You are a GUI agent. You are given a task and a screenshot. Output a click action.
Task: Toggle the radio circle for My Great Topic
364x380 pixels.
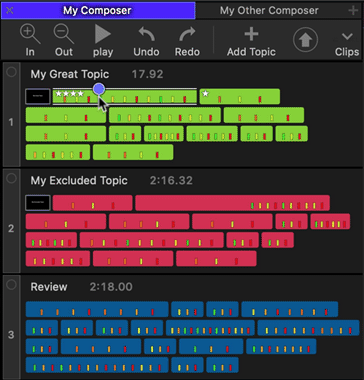[11, 72]
